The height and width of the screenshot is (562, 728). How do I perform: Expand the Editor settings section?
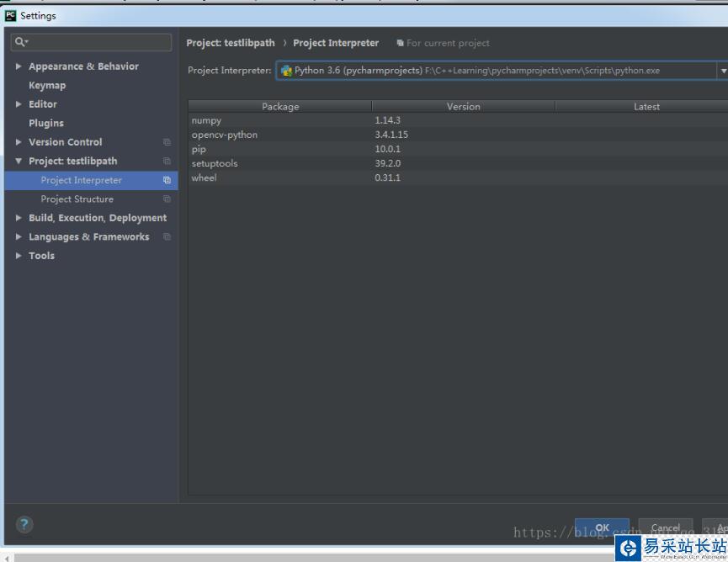click(19, 104)
